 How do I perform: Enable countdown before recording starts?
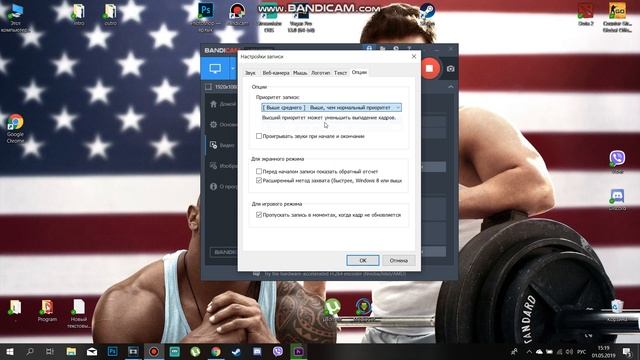click(259, 171)
